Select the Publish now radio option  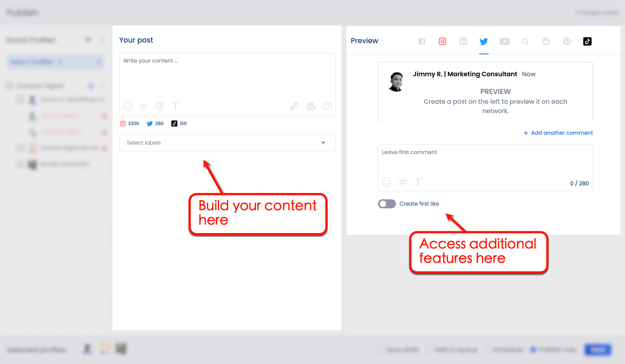tap(534, 350)
